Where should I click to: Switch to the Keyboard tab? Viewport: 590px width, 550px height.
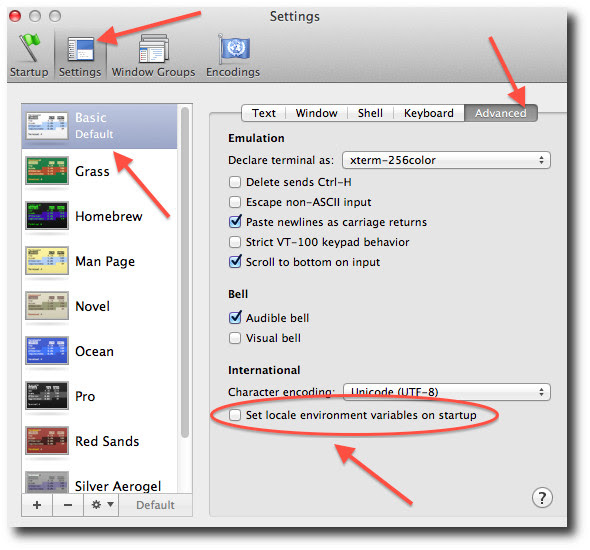pyautogui.click(x=429, y=113)
